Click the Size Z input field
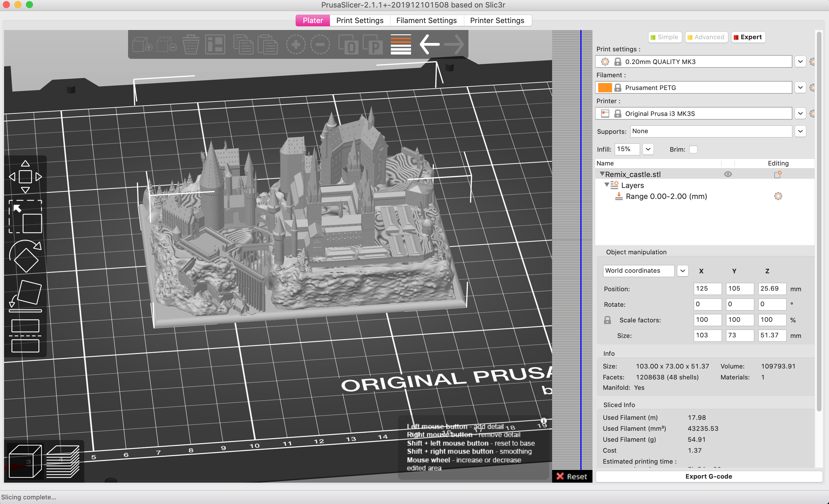Viewport: 829px width, 504px height. (772, 335)
